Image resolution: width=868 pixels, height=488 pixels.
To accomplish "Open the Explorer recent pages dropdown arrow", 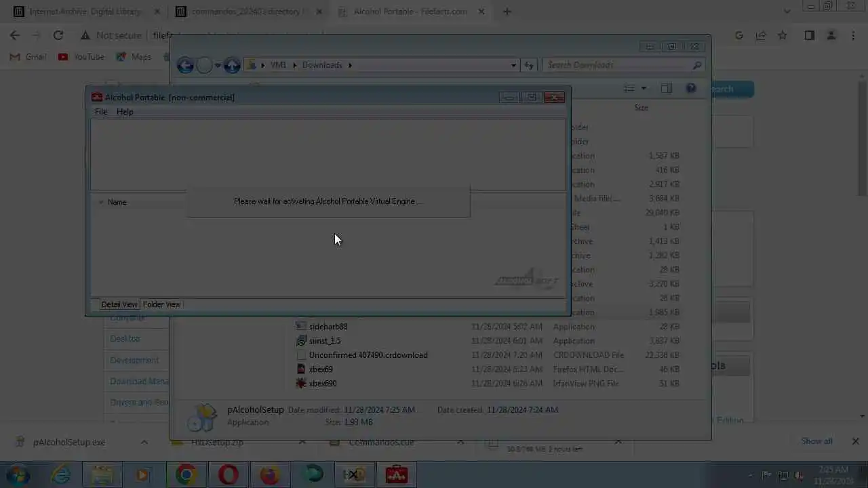I will click(x=218, y=66).
